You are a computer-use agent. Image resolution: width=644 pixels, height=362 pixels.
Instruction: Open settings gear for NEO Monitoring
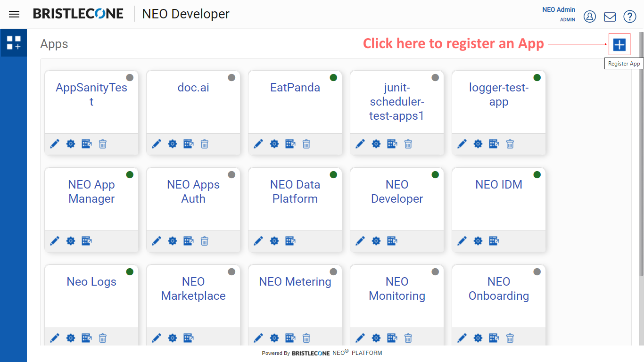(x=376, y=338)
